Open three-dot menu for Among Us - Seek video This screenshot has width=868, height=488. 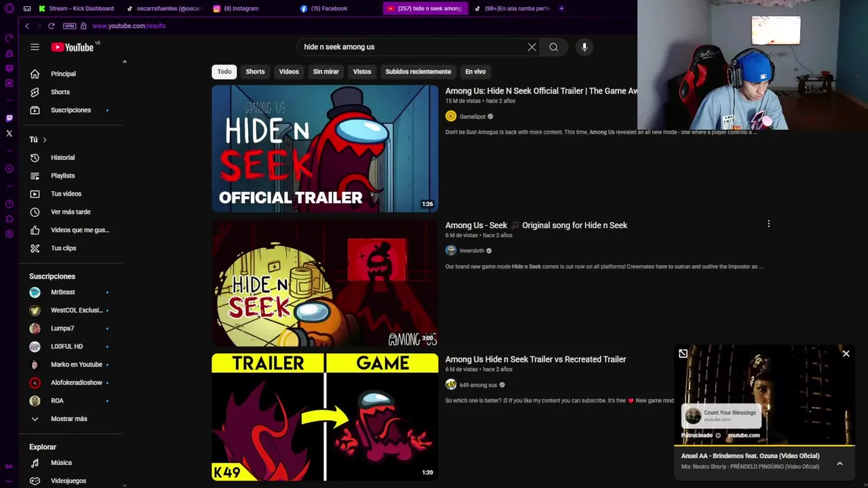pyautogui.click(x=768, y=224)
